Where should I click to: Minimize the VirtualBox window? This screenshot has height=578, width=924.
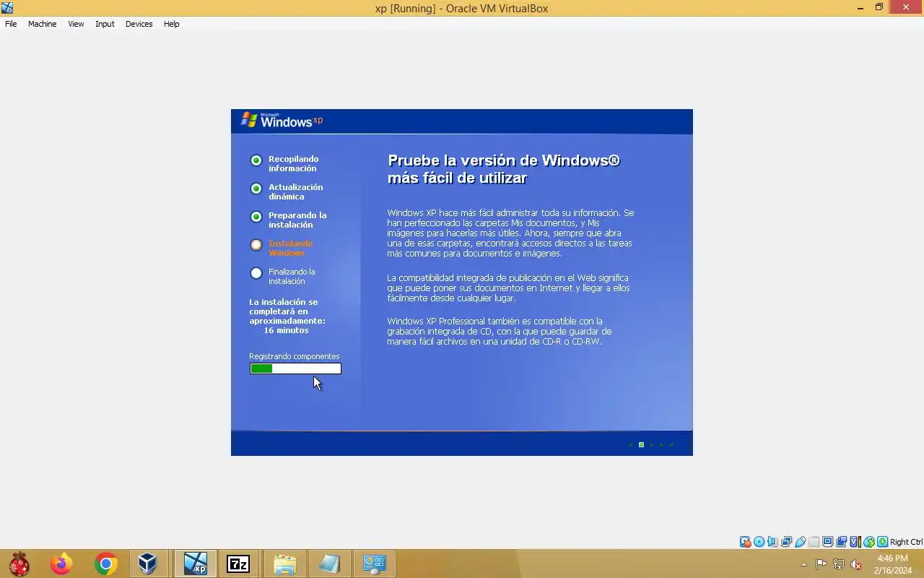(860, 8)
